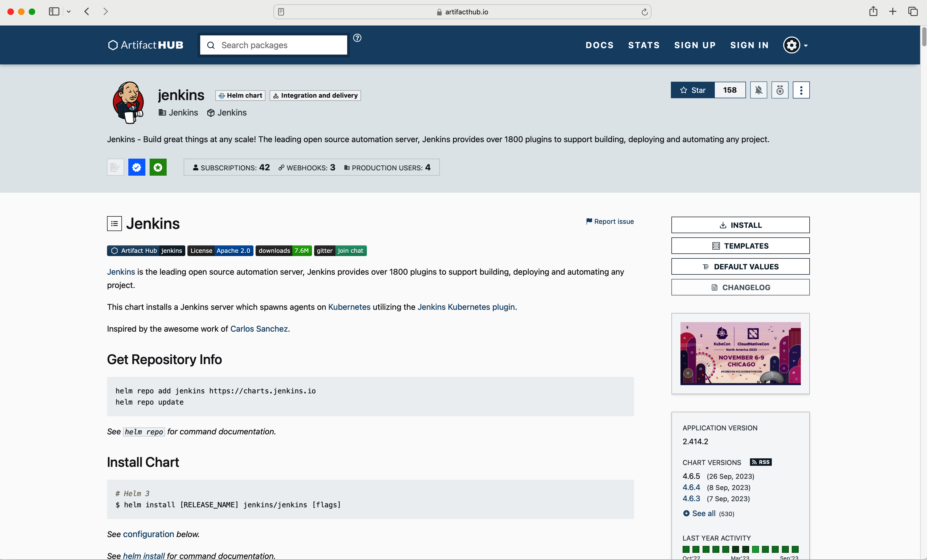
Task: Click the INSTALL button
Action: pyautogui.click(x=740, y=225)
